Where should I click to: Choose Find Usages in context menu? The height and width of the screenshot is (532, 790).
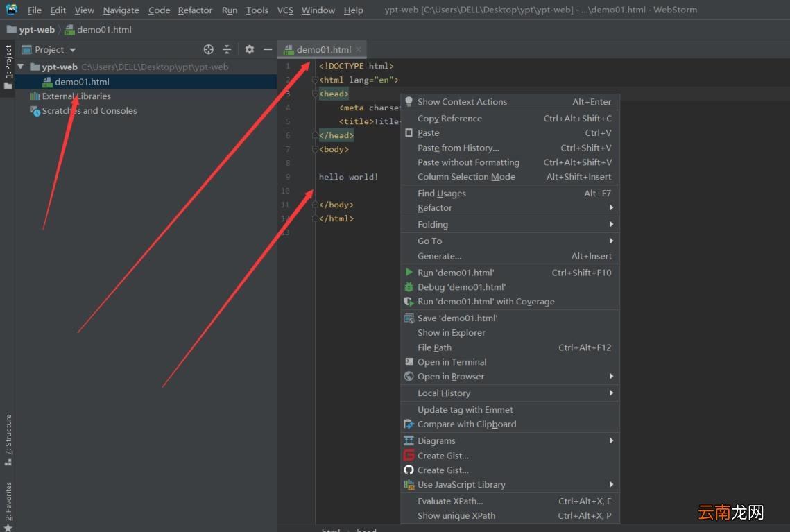tap(510, 194)
